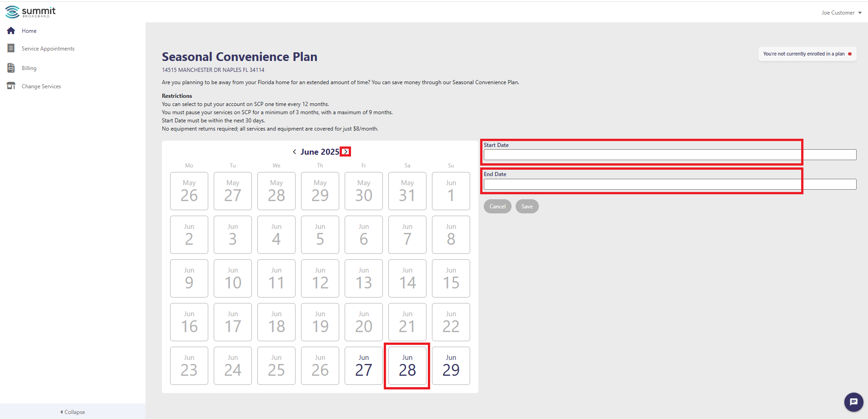The height and width of the screenshot is (419, 868).
Task: Click the Summit Broadband logo
Action: click(30, 12)
